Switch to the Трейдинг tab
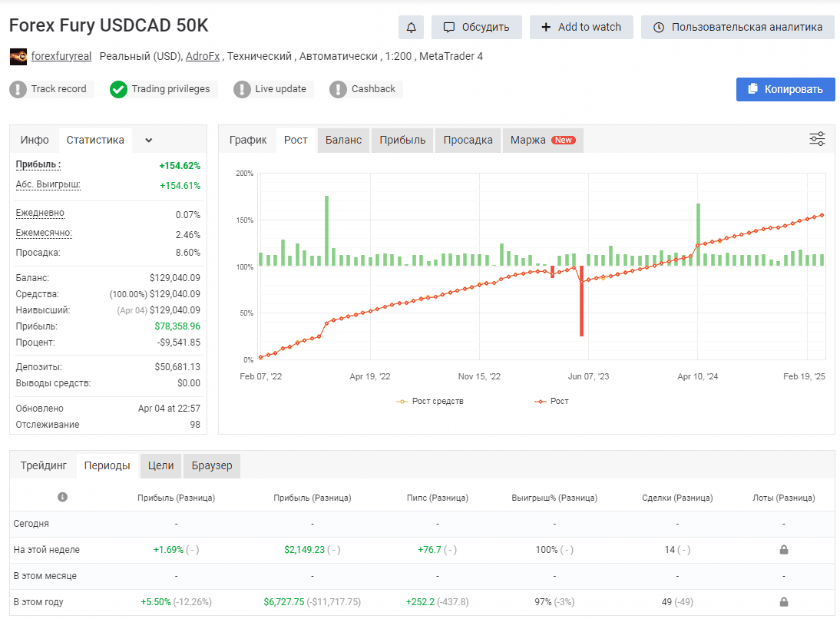The height and width of the screenshot is (619, 840). pyautogui.click(x=44, y=465)
